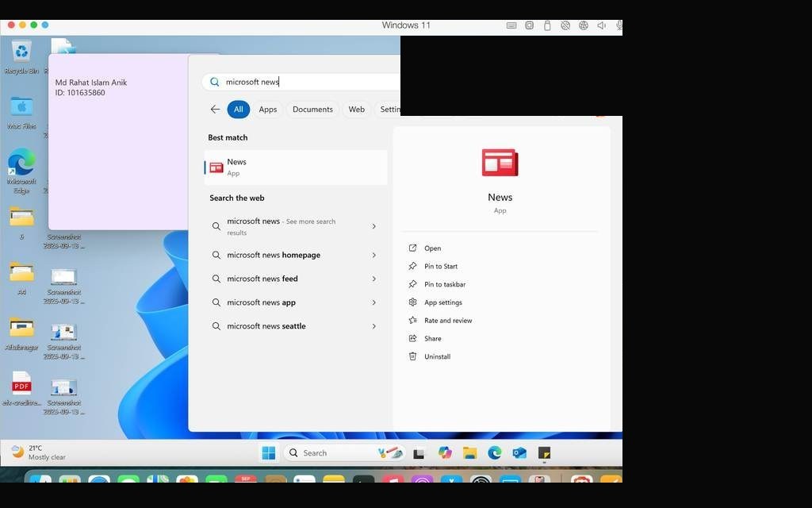Click the 'microsoft news' search input field
Screen dimensions: 812x508
(x=301, y=82)
